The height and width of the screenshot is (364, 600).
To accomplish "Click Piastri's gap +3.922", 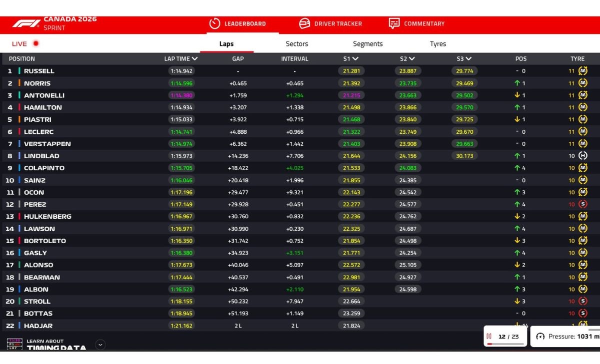I will pyautogui.click(x=238, y=120).
